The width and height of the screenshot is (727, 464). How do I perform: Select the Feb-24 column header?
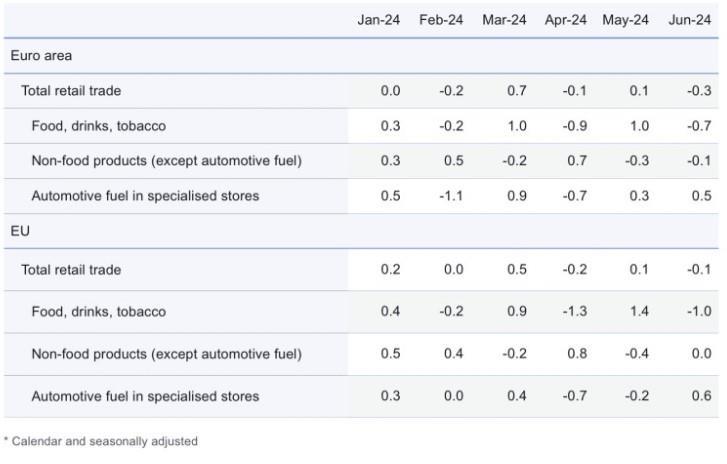[x=441, y=20]
